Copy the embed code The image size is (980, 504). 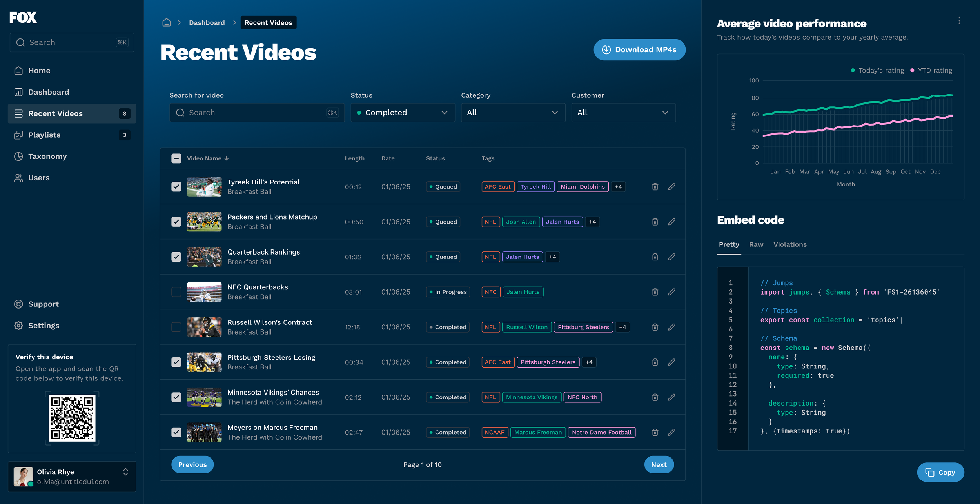tap(940, 473)
